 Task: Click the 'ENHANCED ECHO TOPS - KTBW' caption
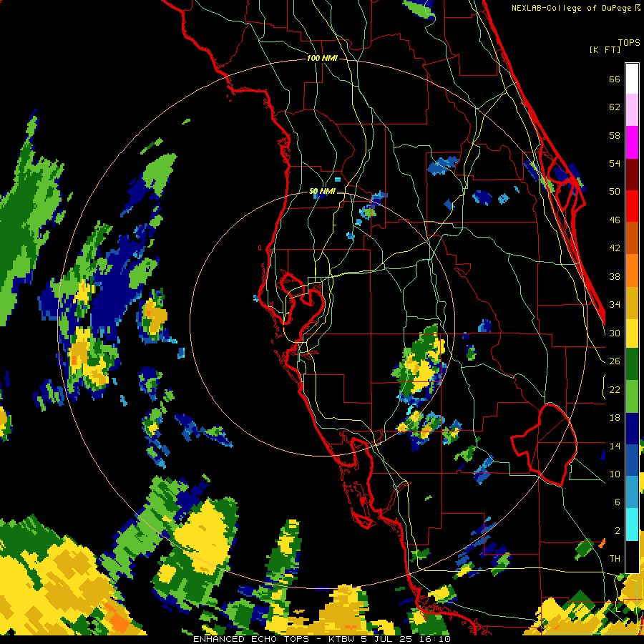tap(273, 639)
